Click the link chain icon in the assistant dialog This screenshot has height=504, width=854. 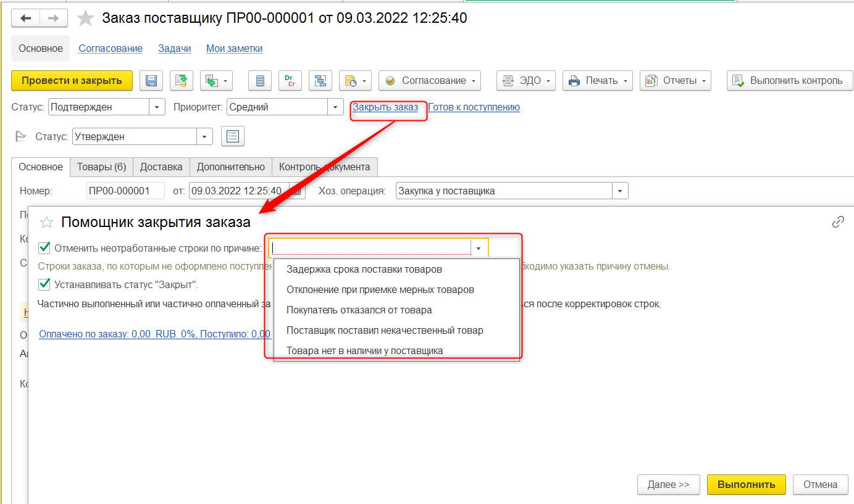click(838, 222)
